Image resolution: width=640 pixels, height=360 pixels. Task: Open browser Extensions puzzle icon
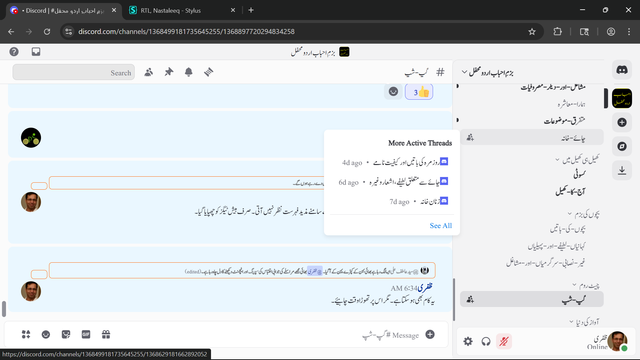point(558,31)
